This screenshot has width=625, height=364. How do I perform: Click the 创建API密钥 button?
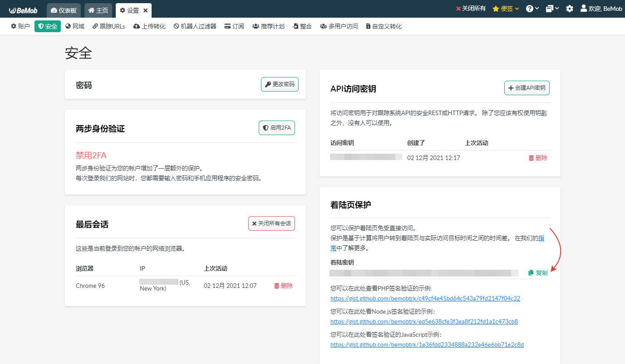pyautogui.click(x=527, y=88)
